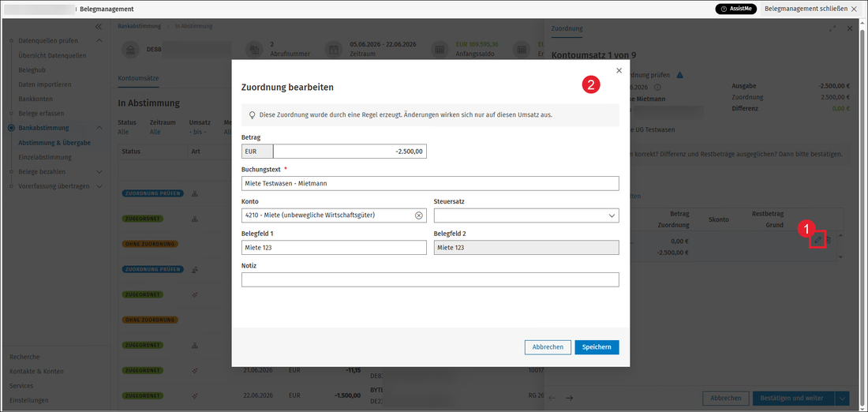Open Services in sidebar

21,385
